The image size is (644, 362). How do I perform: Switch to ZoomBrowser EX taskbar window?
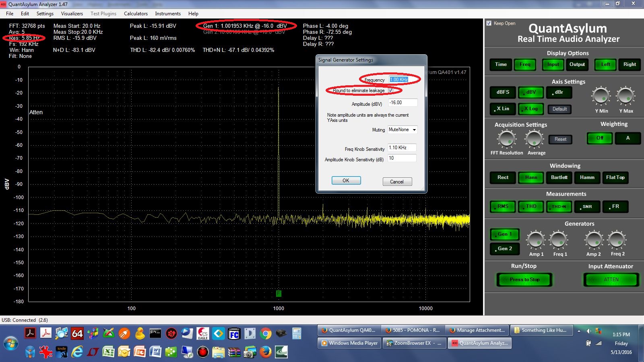pos(415,343)
